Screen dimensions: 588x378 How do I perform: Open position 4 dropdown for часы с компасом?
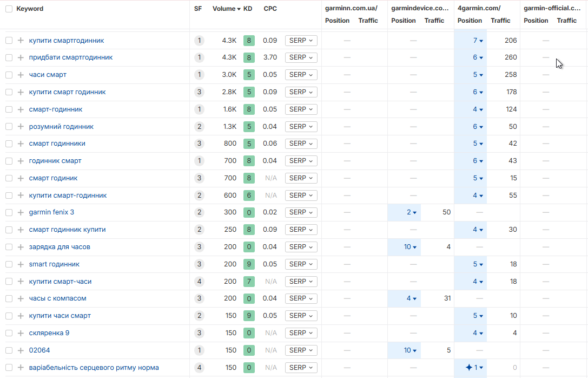tap(412, 298)
